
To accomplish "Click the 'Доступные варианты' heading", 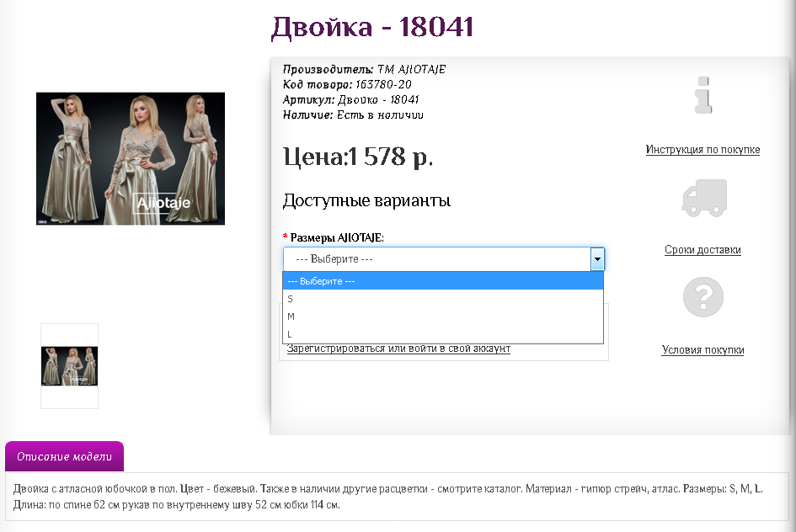I will tap(366, 200).
